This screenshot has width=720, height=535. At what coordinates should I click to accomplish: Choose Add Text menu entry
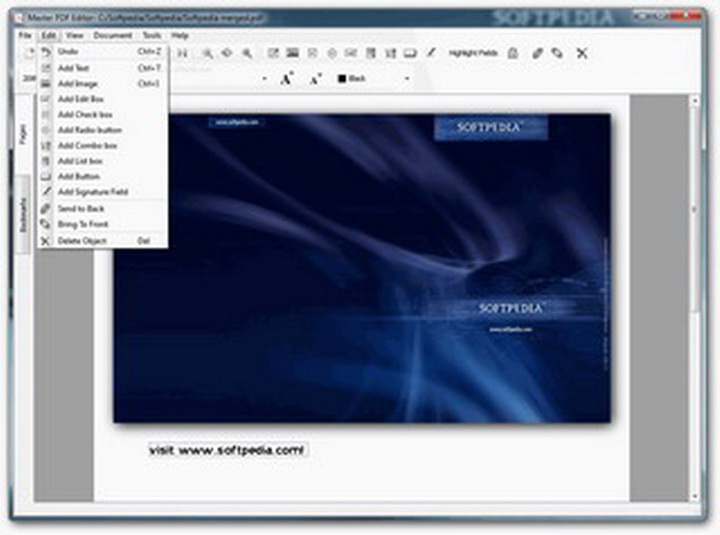[103, 68]
